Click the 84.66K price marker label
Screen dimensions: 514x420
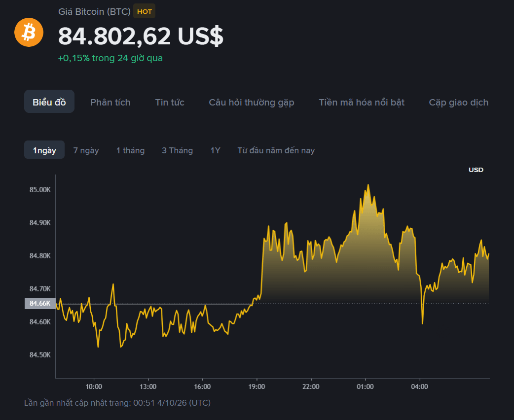40,303
